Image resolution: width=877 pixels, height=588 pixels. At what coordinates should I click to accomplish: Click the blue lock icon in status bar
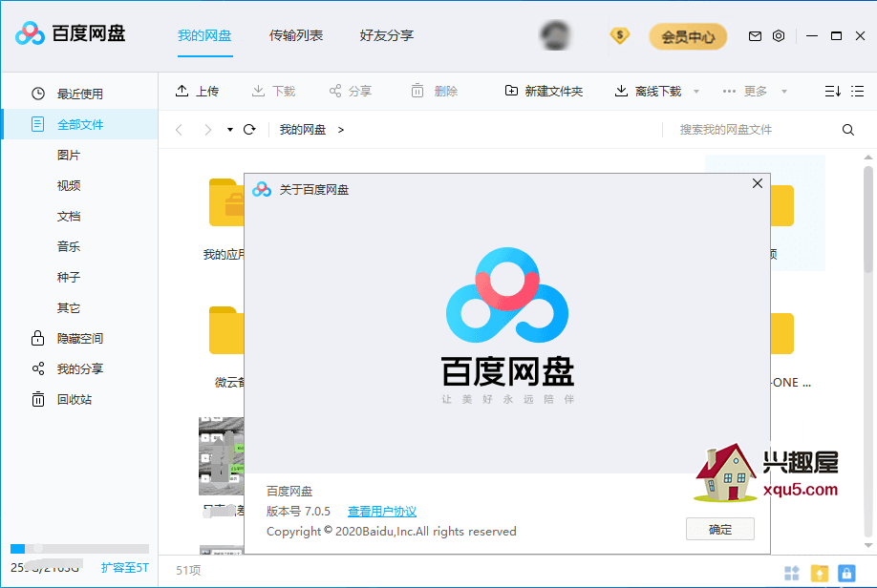coord(846,573)
